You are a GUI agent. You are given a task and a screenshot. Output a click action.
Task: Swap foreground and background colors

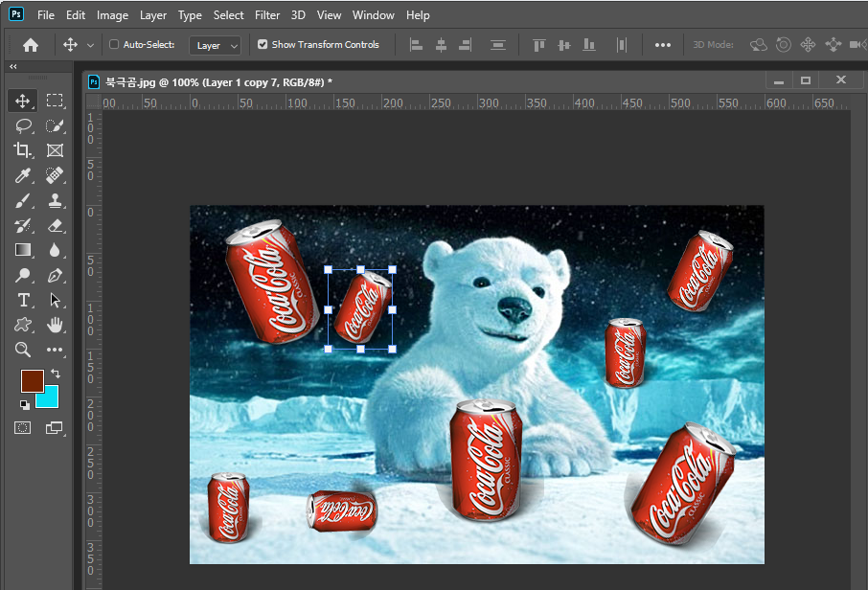(55, 374)
